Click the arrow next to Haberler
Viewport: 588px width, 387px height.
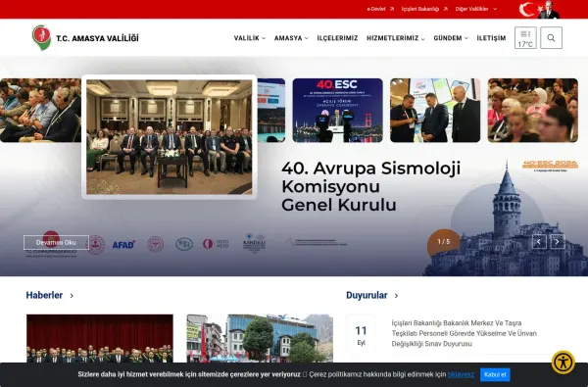72,296
